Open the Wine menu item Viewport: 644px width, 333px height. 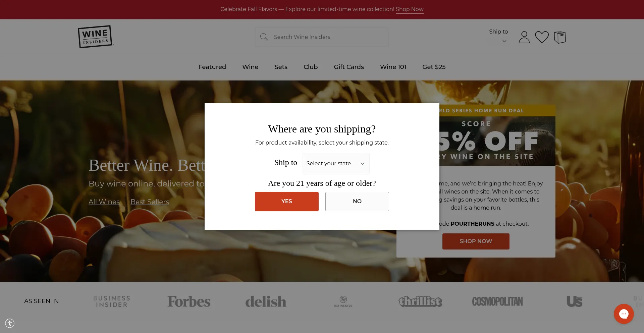250,67
